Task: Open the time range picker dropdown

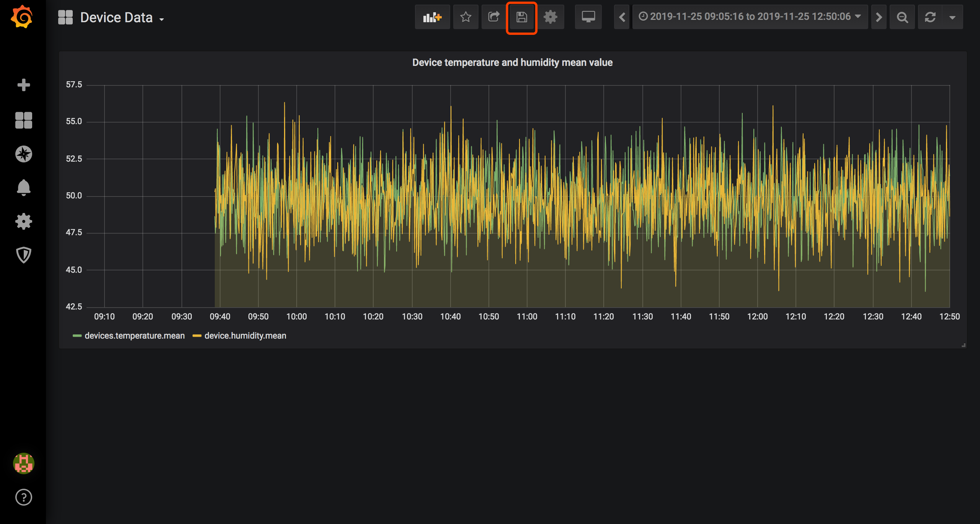Action: (750, 17)
